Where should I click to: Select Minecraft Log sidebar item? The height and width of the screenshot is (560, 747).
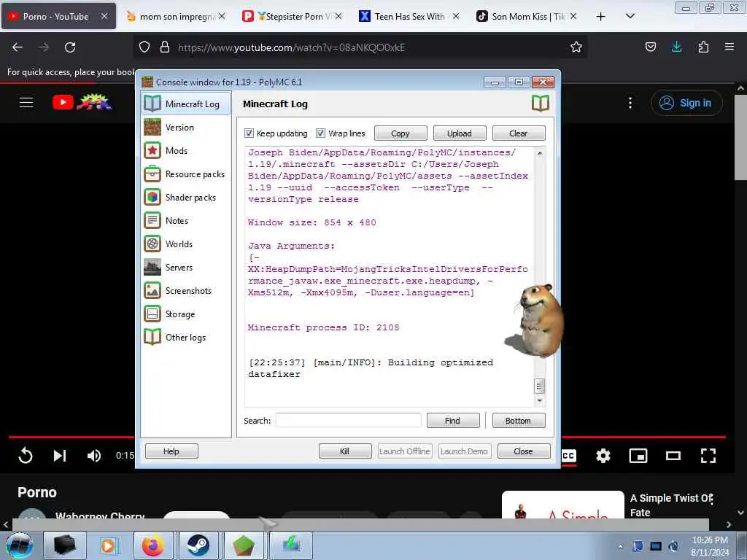186,104
